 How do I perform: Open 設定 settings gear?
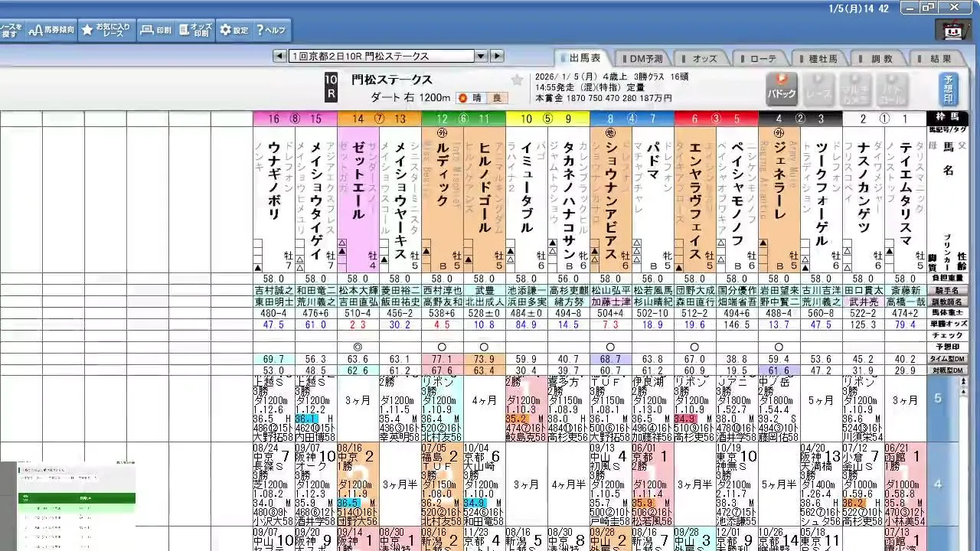tap(234, 30)
